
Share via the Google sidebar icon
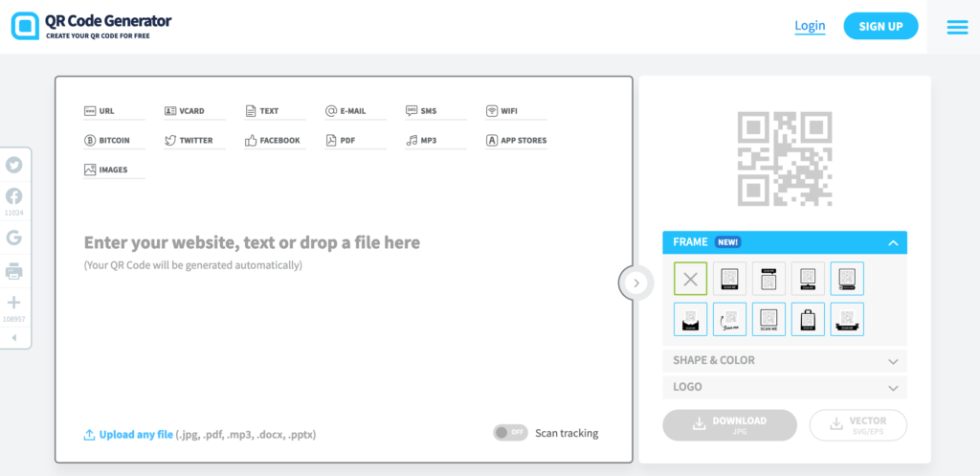tap(13, 238)
